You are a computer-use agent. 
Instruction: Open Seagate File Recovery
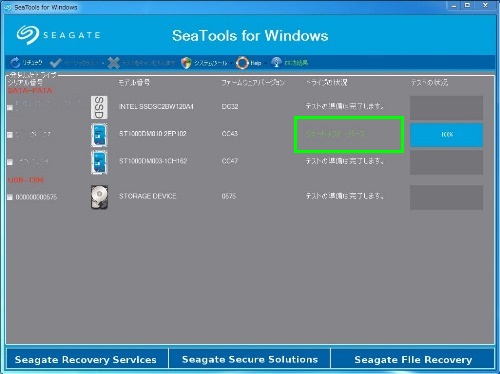tap(413, 359)
